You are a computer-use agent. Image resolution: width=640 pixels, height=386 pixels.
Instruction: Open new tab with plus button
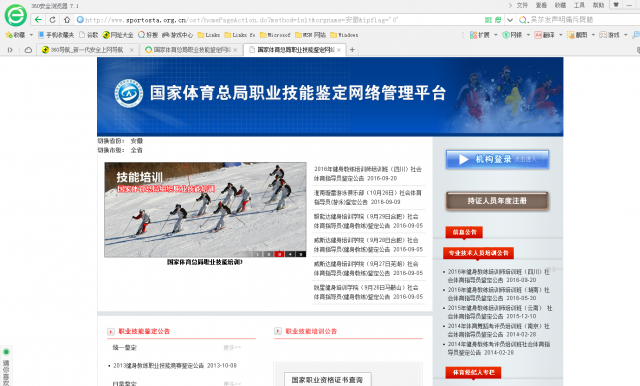click(x=352, y=50)
